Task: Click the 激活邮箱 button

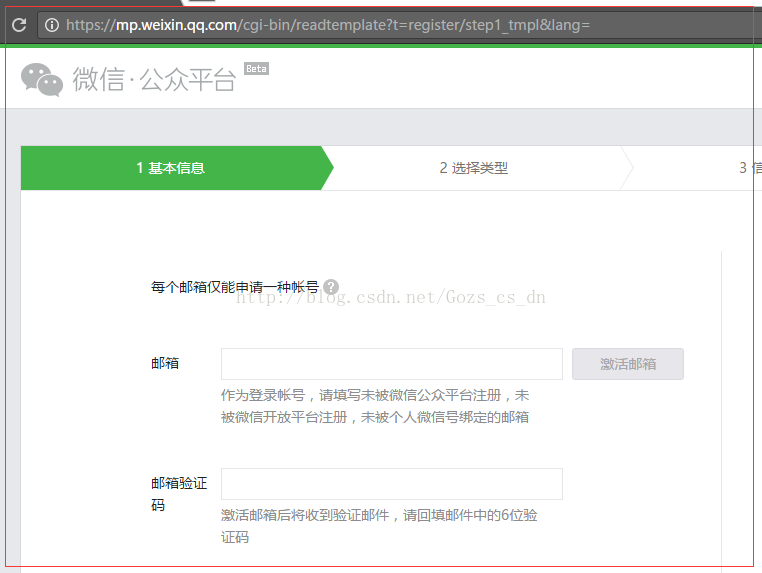Action: (628, 364)
